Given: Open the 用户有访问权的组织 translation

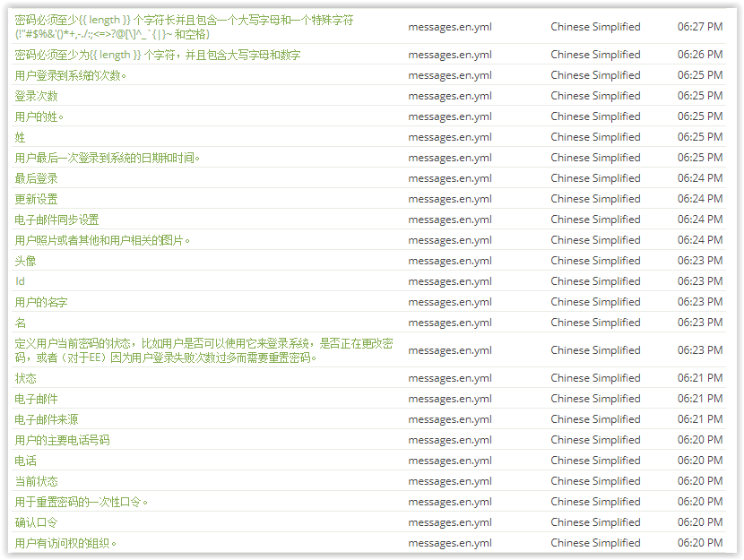Looking at the screenshot, I should (x=65, y=543).
